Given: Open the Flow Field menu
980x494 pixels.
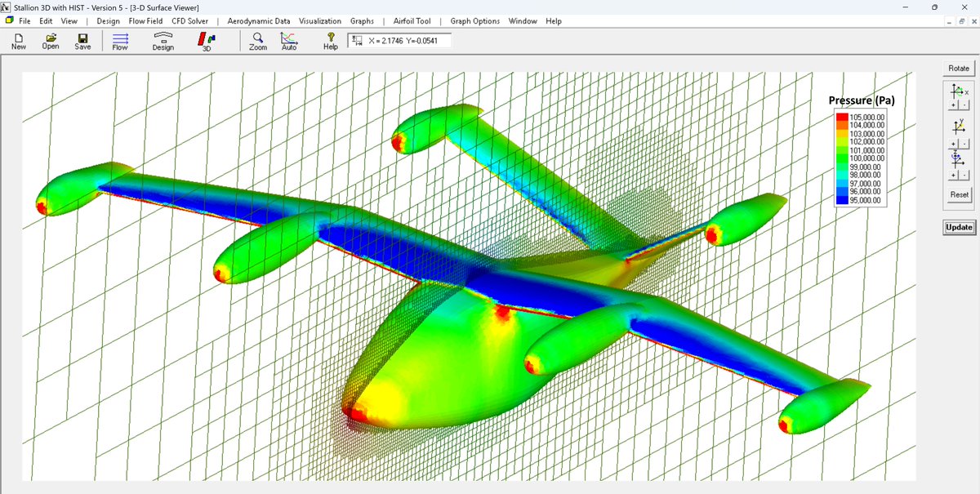Looking at the screenshot, I should point(145,20).
